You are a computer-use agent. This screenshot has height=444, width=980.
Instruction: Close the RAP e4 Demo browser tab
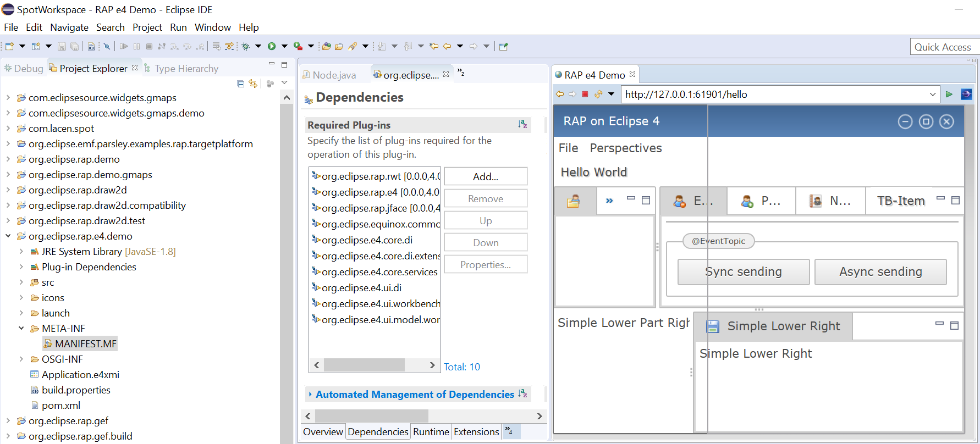pyautogui.click(x=632, y=75)
